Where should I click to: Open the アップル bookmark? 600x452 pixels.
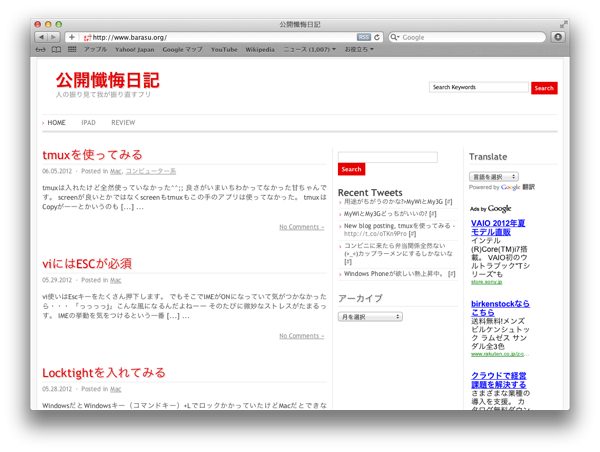pyautogui.click(x=95, y=49)
